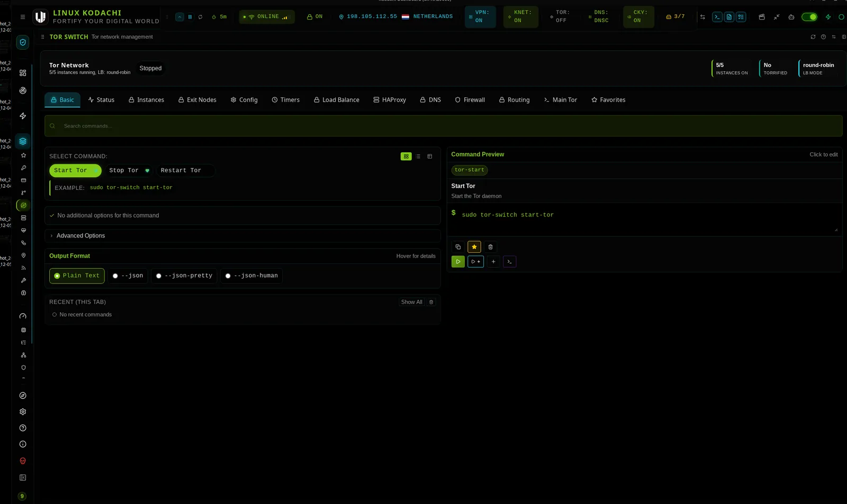Viewport: 847px width, 504px height.
Task: Click the collapse chevron in the top bar
Action: click(180, 17)
